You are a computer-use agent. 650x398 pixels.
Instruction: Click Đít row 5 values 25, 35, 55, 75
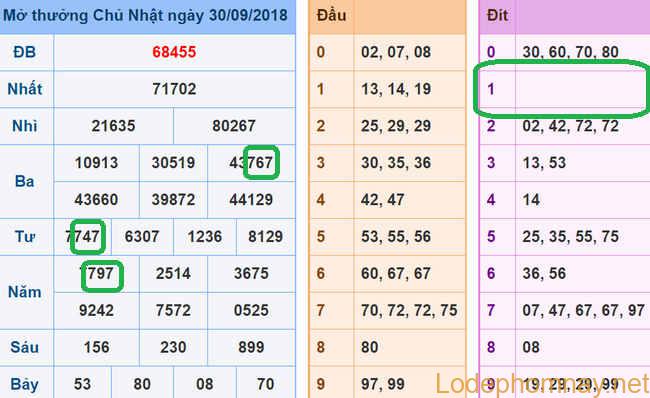click(x=570, y=236)
